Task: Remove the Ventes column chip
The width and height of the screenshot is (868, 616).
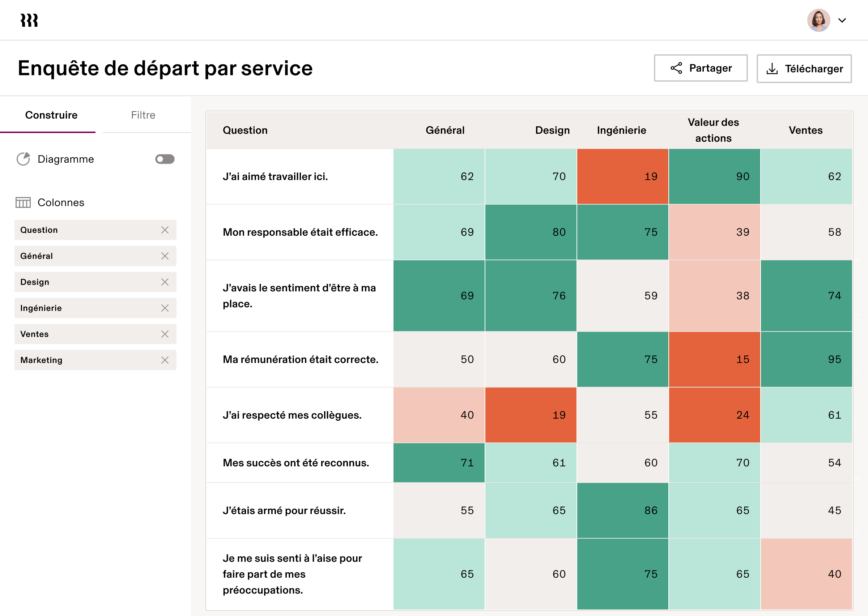Action: coord(165,334)
